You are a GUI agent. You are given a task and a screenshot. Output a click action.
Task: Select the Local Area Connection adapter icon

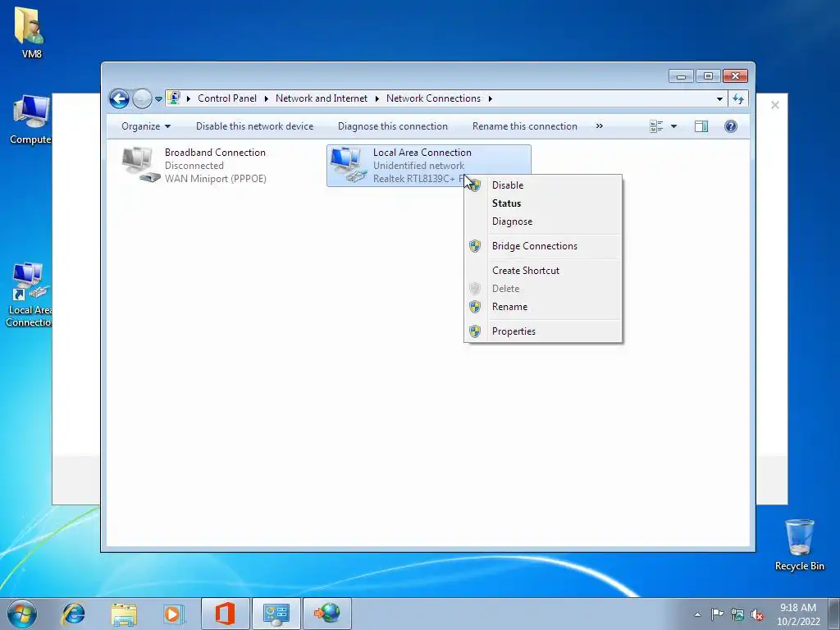pos(348,164)
